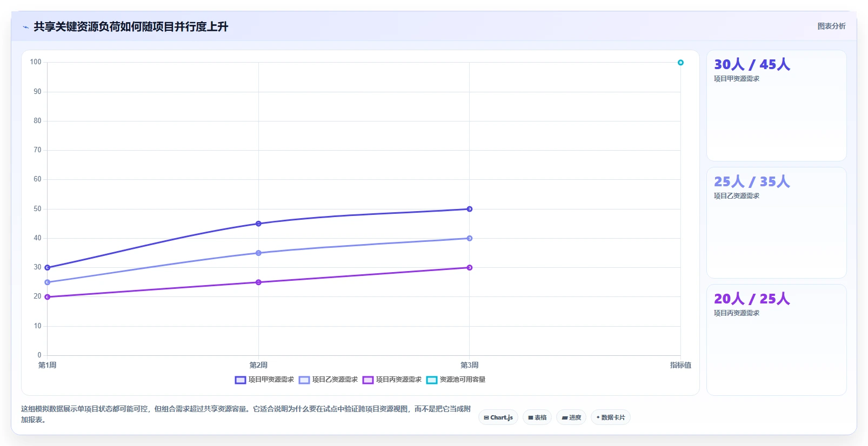868x446 pixels.
Task: Click the 数据卡片 tag
Action: tap(611, 417)
